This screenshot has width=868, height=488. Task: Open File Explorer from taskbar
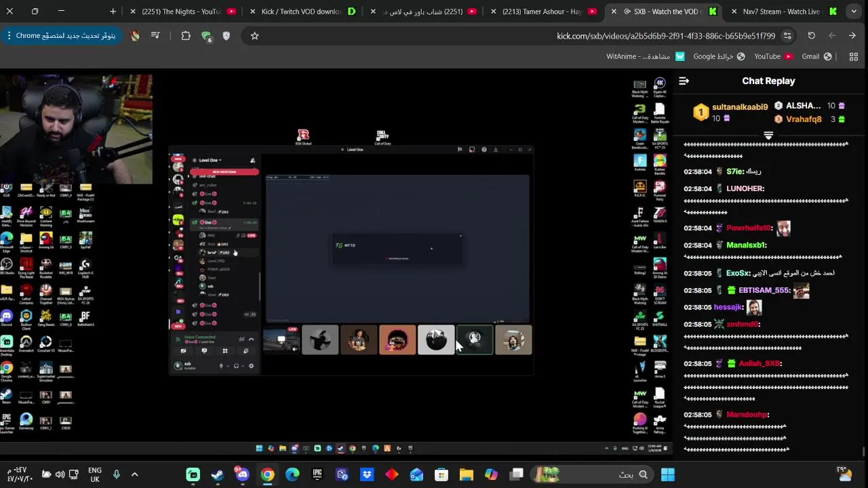click(466, 474)
